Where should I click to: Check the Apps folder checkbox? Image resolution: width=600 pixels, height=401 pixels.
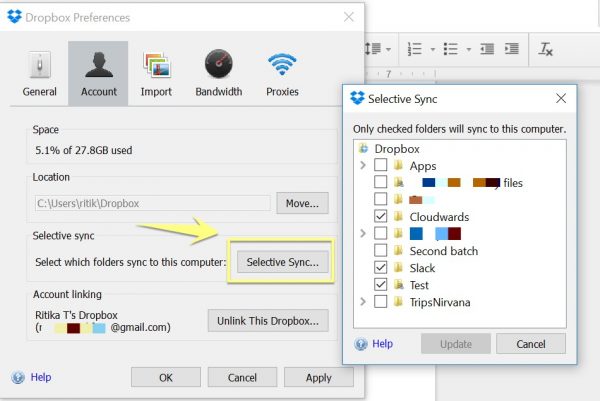(380, 165)
